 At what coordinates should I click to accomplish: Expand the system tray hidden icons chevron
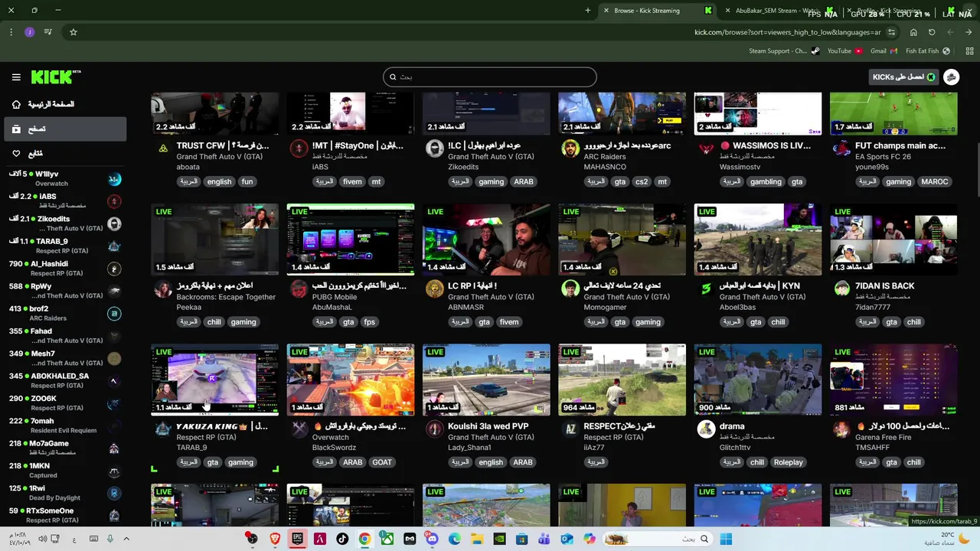(x=127, y=539)
